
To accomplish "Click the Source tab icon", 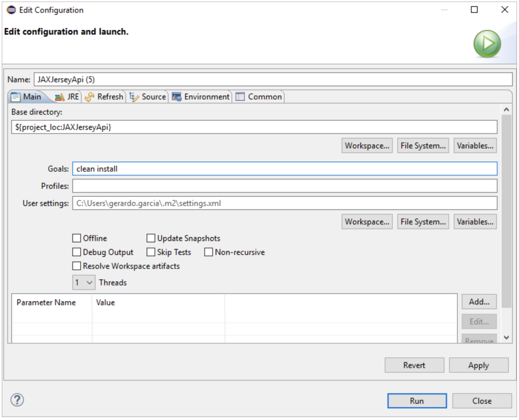I will coord(134,97).
